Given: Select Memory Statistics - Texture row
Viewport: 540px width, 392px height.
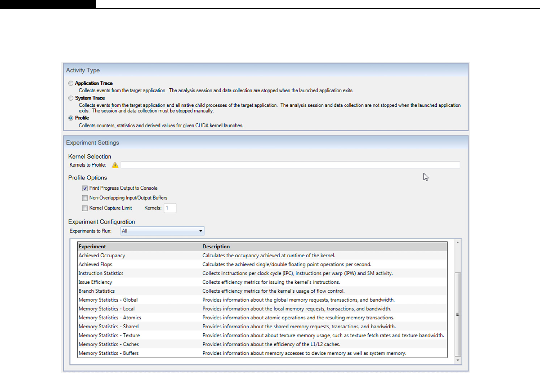Looking at the screenshot, I should [x=263, y=335].
